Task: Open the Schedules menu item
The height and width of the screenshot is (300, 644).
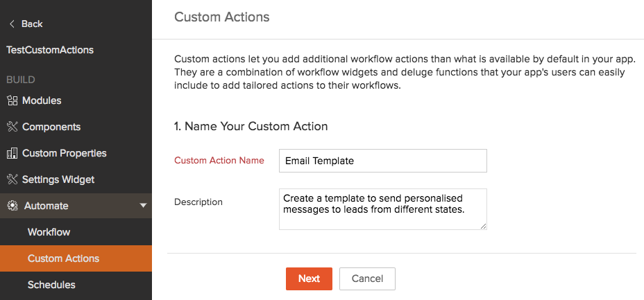Action: [x=51, y=285]
